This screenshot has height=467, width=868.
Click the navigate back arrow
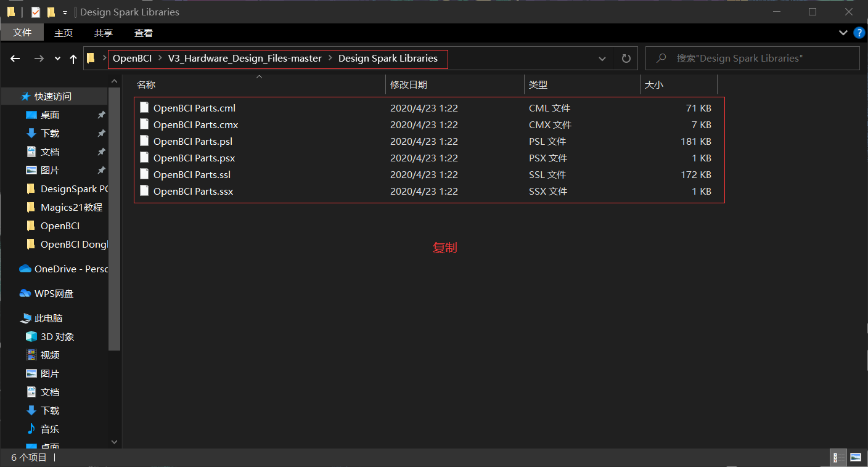tap(15, 59)
